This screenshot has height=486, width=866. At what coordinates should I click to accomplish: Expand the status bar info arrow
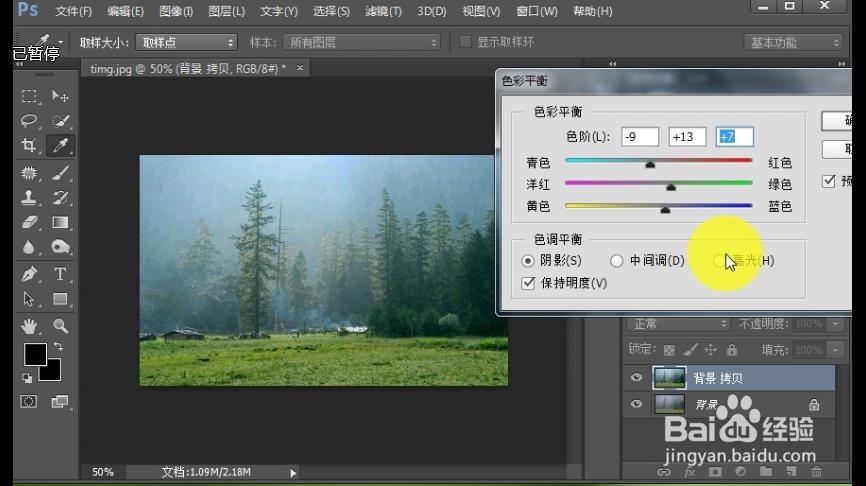(x=293, y=473)
